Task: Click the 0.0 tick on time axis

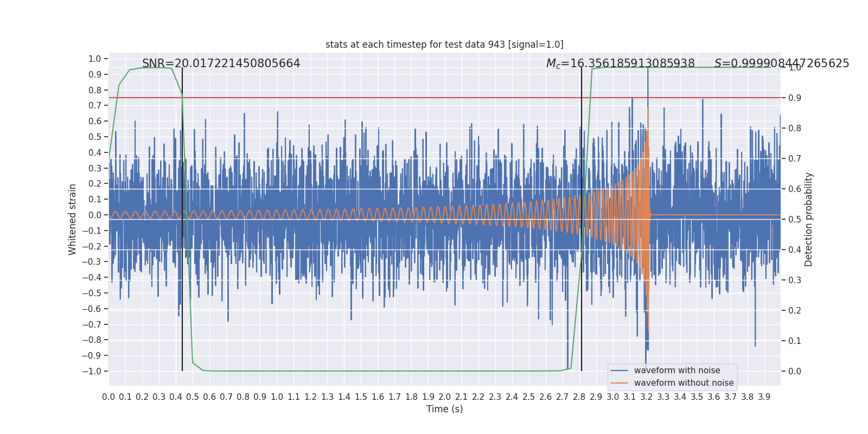Action: point(108,397)
